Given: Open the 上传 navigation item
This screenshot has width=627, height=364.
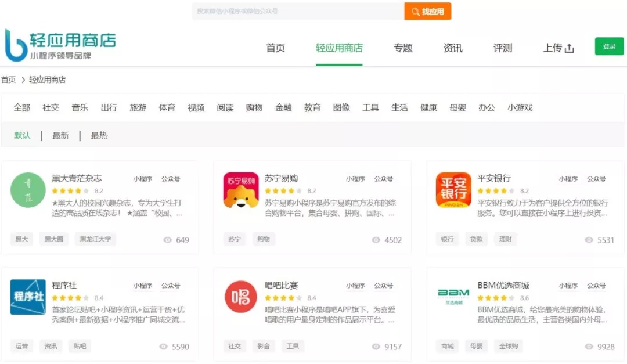Looking at the screenshot, I should pyautogui.click(x=558, y=48).
